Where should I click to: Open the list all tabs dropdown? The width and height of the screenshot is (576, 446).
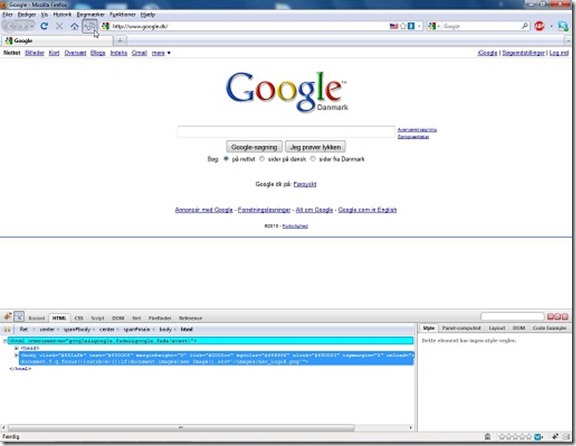(x=568, y=40)
